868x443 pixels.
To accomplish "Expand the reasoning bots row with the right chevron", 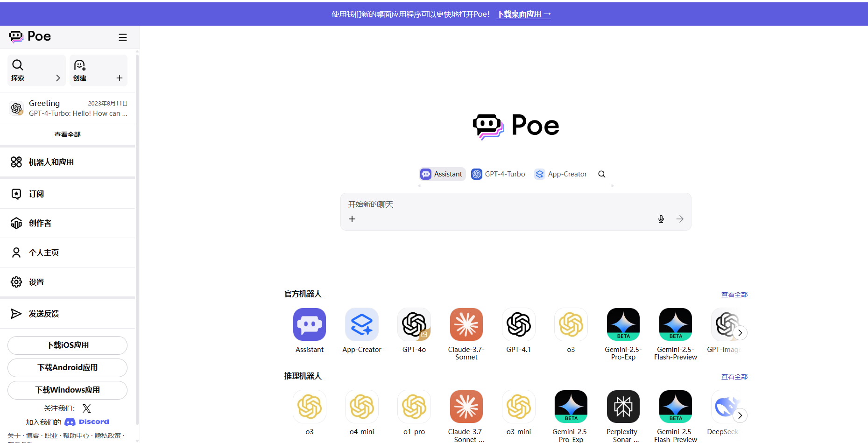I will [740, 415].
